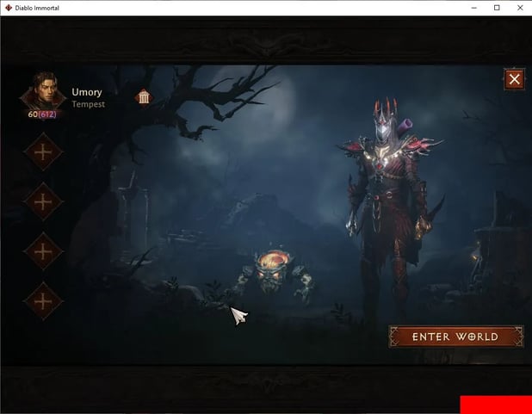Select the Umory character portrait
532x414 pixels.
click(x=43, y=90)
